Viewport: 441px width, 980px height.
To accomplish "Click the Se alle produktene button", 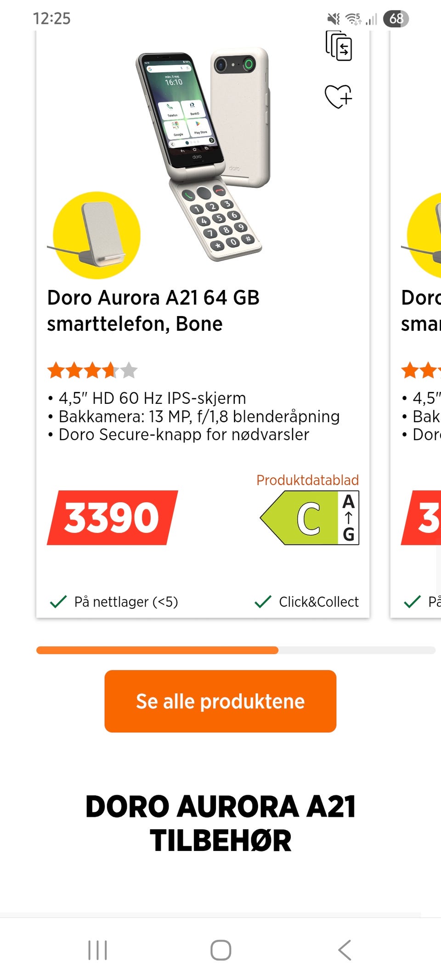I will pyautogui.click(x=220, y=701).
